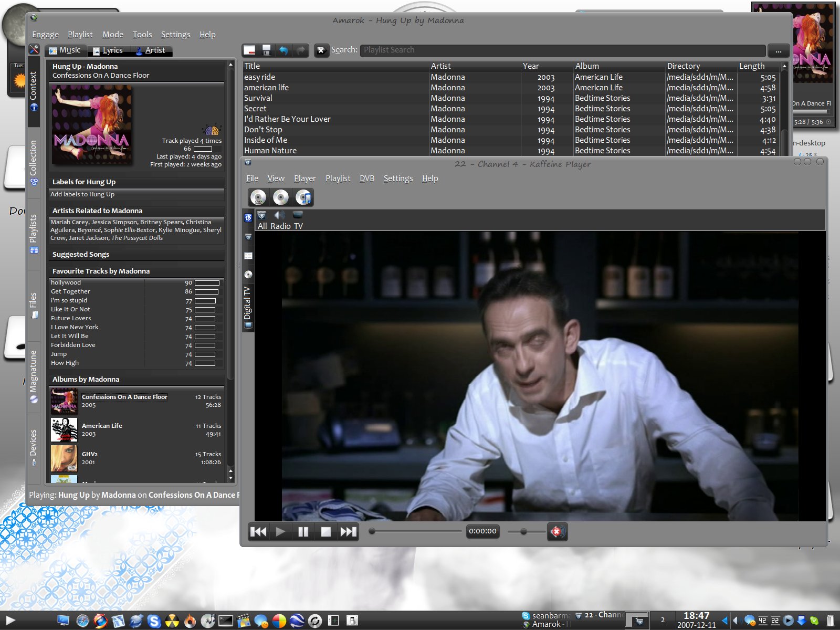Redo the playlist change in Amarok
840x630 pixels.
point(301,50)
